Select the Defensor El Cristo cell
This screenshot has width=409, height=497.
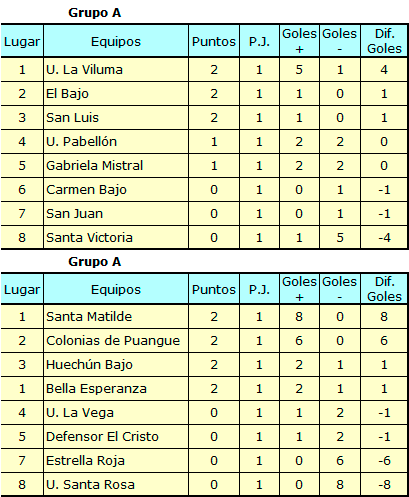(116, 437)
